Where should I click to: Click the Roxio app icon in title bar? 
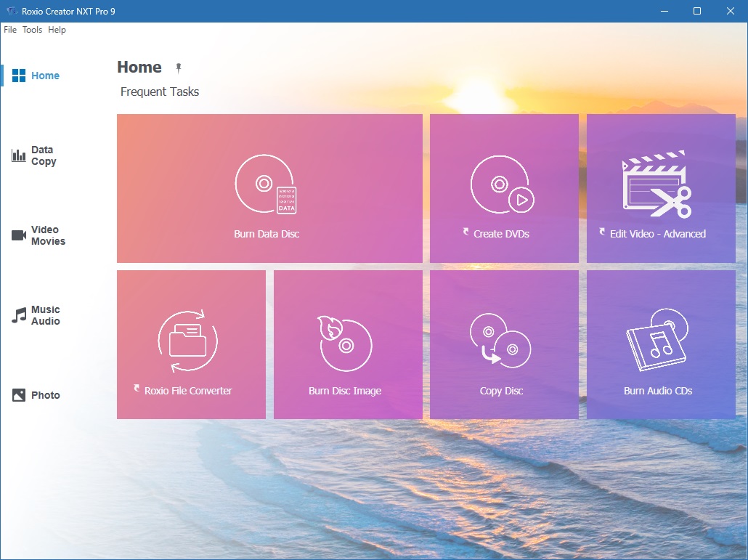(x=12, y=10)
